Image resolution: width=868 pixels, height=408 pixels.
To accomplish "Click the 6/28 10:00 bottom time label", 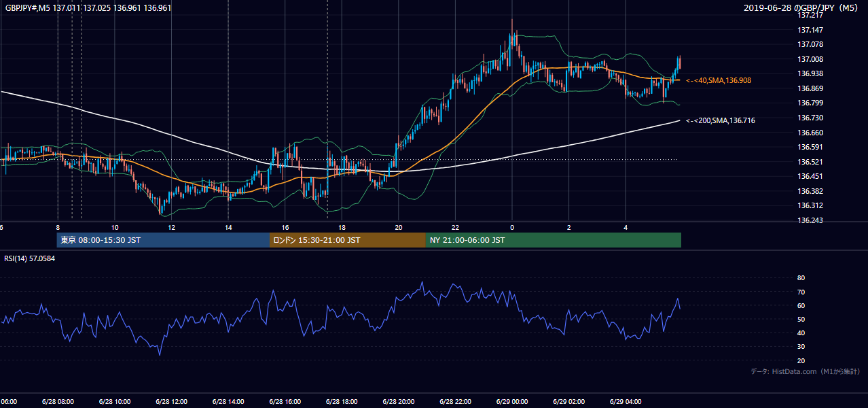I will click(x=114, y=402).
